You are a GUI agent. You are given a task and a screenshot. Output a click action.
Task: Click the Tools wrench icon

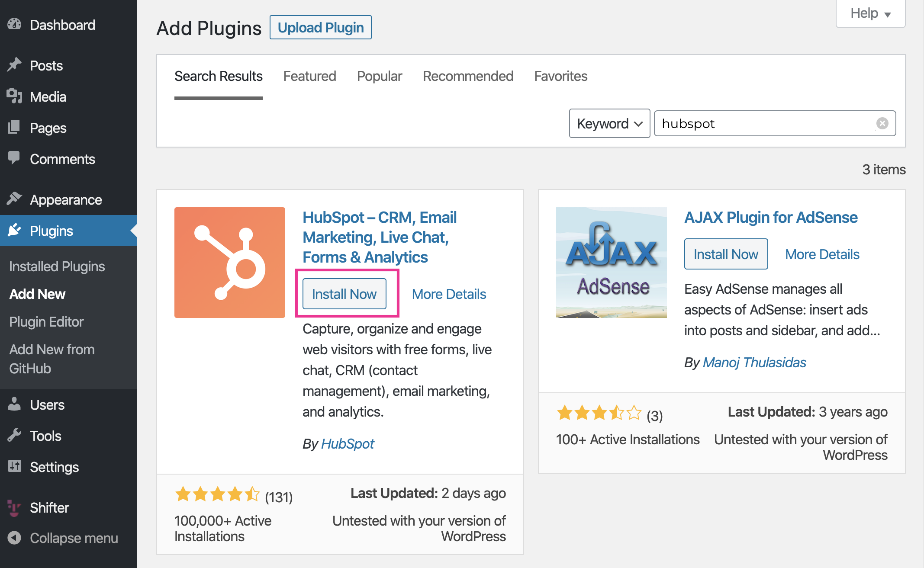[x=14, y=435]
